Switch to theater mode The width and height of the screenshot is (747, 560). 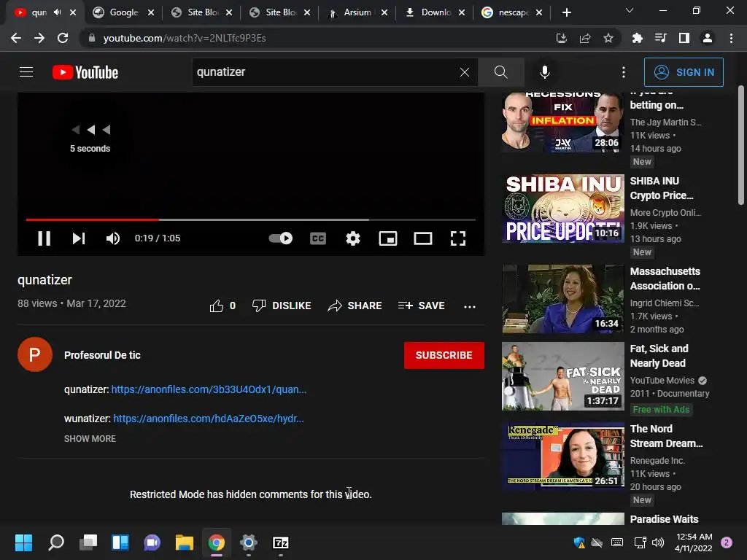point(422,238)
